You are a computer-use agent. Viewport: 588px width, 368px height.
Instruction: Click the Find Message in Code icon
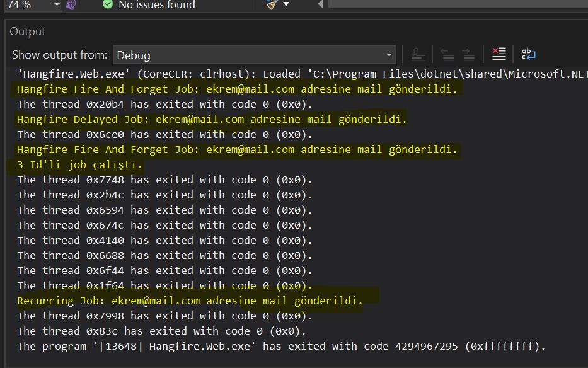(x=418, y=54)
